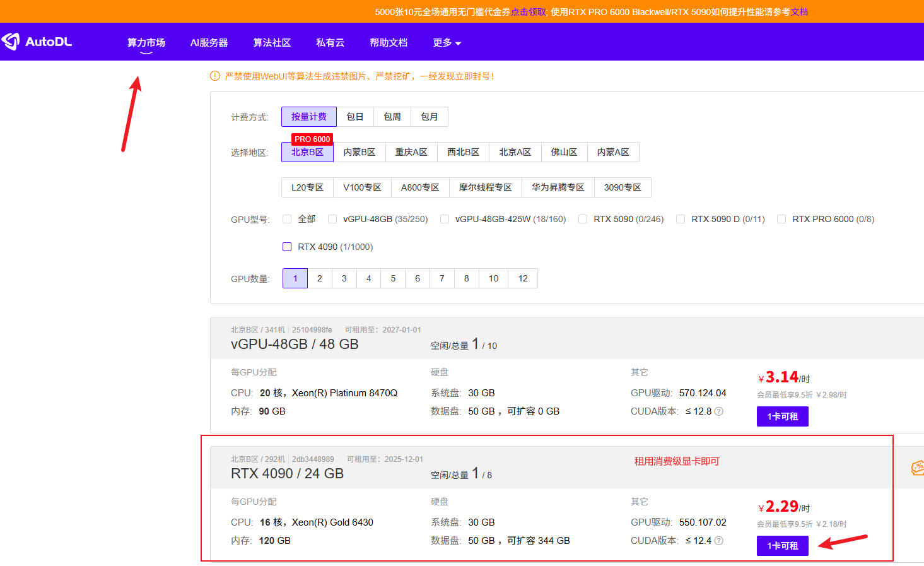Screen dimensions: 924x566
Task: Check the 全部 GPU model checkbox
Action: pos(287,219)
